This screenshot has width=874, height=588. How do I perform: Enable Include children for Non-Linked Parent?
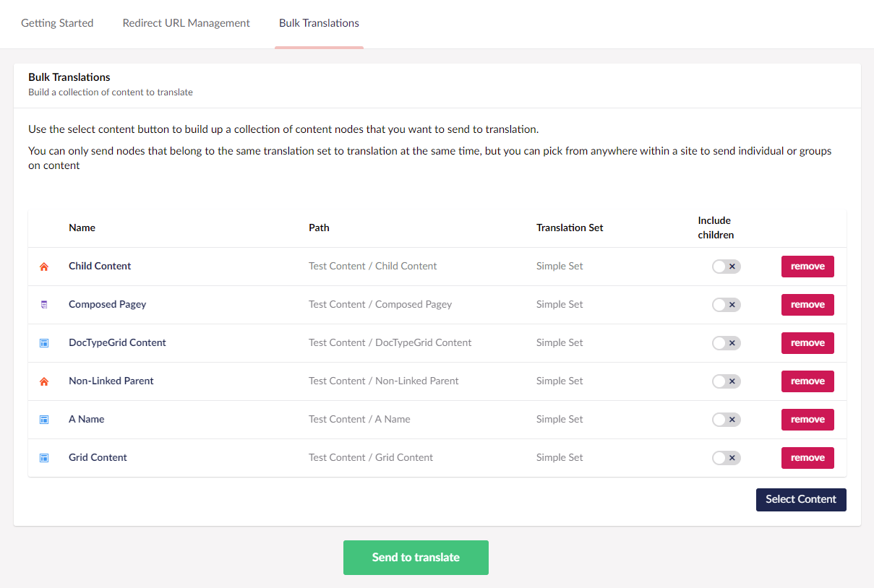coord(726,381)
